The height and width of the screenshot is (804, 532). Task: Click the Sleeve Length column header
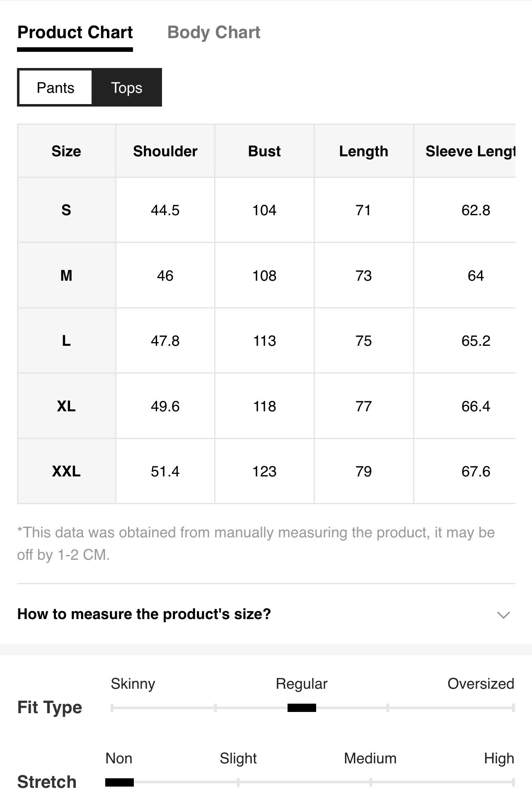(x=465, y=151)
